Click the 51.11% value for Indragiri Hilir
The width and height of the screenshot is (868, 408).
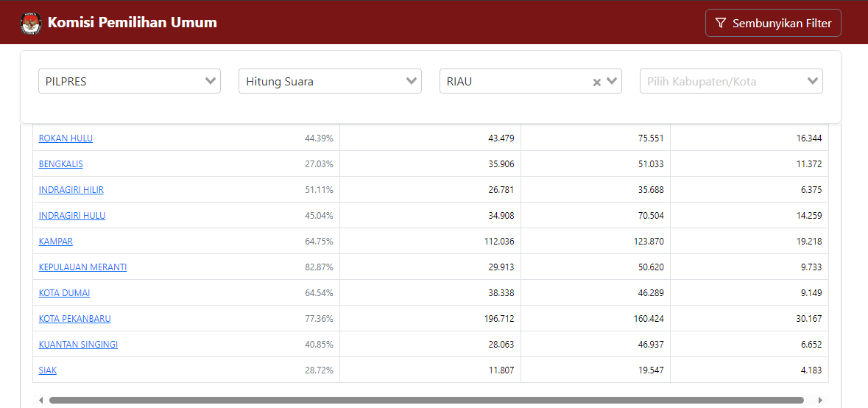point(319,189)
